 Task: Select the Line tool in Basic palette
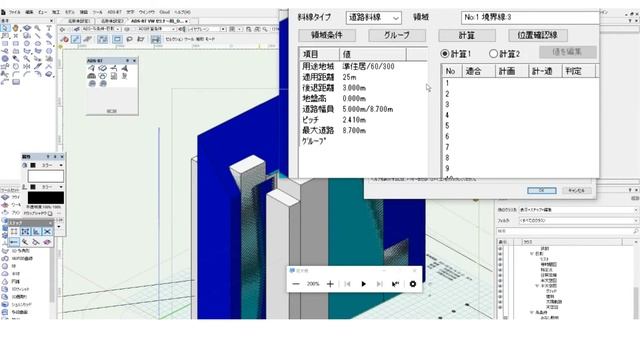[37, 36]
